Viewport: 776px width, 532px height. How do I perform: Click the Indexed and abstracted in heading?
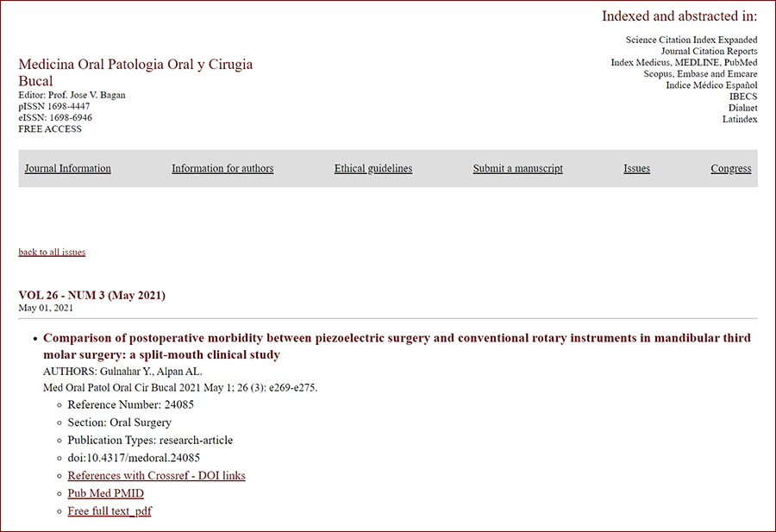coord(679,16)
